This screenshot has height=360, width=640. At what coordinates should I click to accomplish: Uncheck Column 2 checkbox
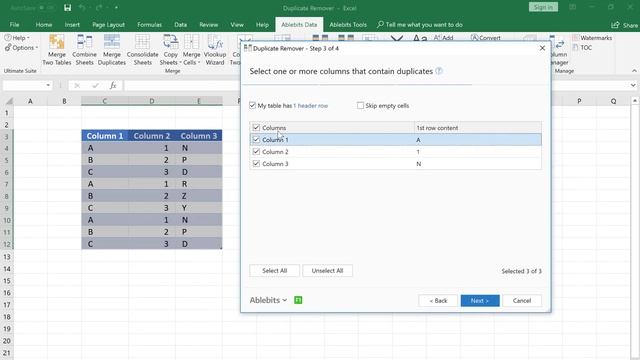click(256, 151)
